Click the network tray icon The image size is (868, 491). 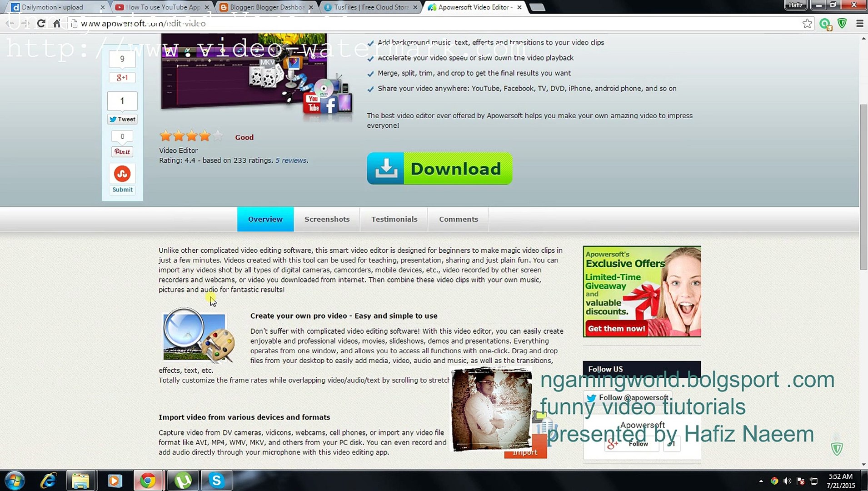(814, 481)
